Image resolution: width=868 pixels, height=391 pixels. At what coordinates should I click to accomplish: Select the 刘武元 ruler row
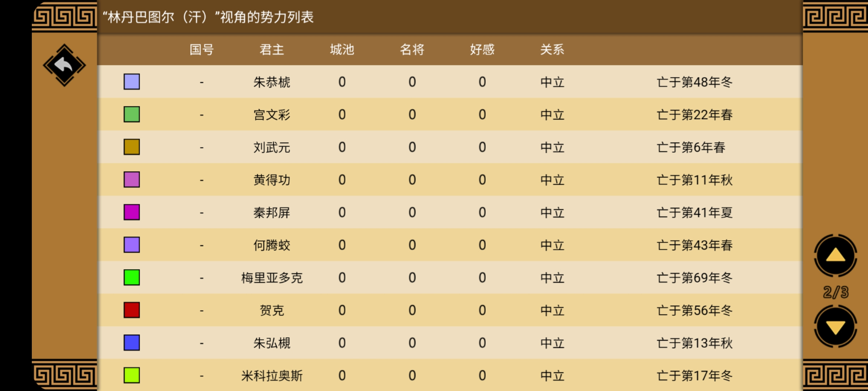(x=450, y=147)
